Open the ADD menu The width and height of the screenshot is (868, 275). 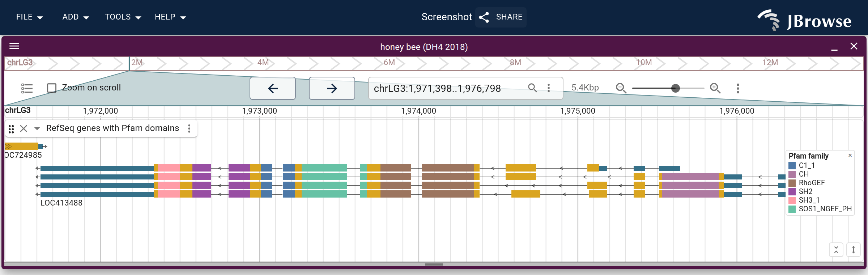coord(76,17)
